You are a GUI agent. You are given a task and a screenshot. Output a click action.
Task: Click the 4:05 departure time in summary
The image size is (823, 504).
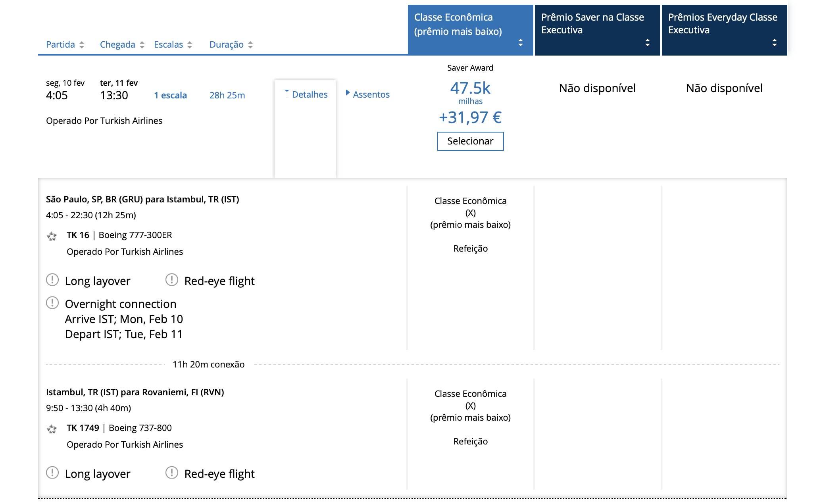(57, 95)
